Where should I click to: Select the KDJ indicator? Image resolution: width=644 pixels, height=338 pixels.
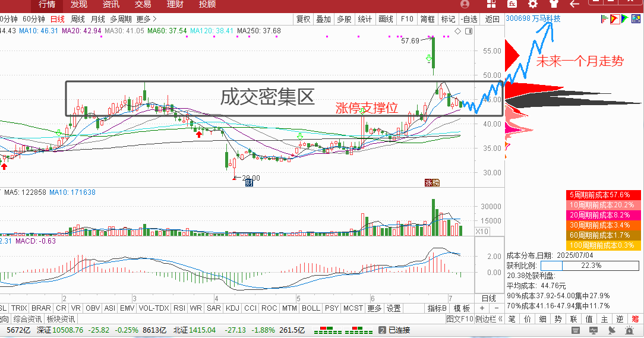click(232, 308)
